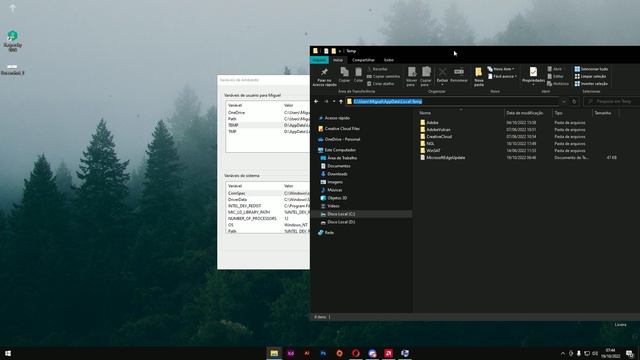Click the Fixar no Acesso rápido pin icon

pyautogui.click(x=324, y=73)
